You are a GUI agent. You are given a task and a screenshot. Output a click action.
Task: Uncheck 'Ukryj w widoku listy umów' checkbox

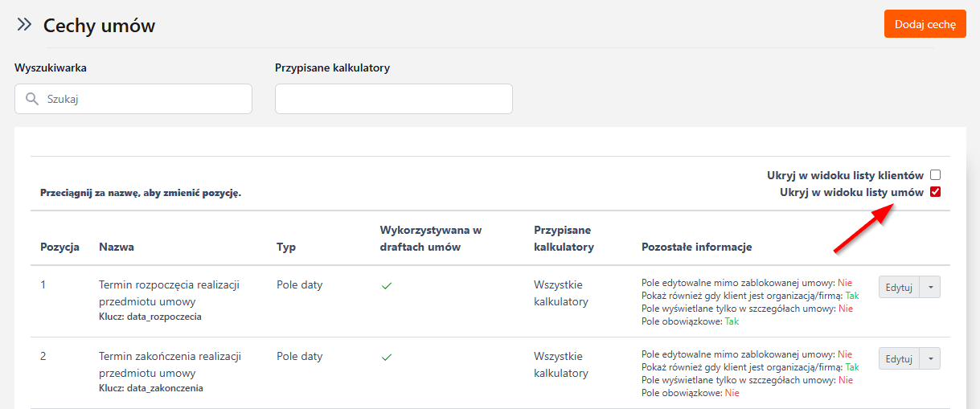pyautogui.click(x=935, y=192)
